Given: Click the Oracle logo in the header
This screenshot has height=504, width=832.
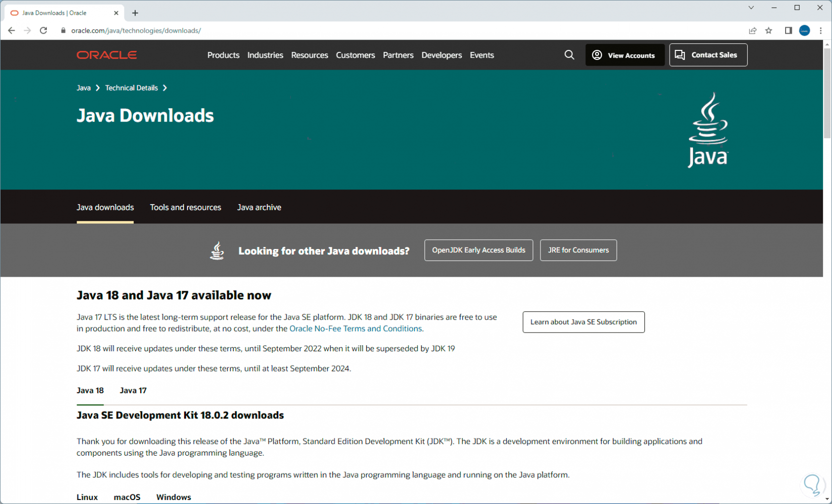Looking at the screenshot, I should coord(106,55).
